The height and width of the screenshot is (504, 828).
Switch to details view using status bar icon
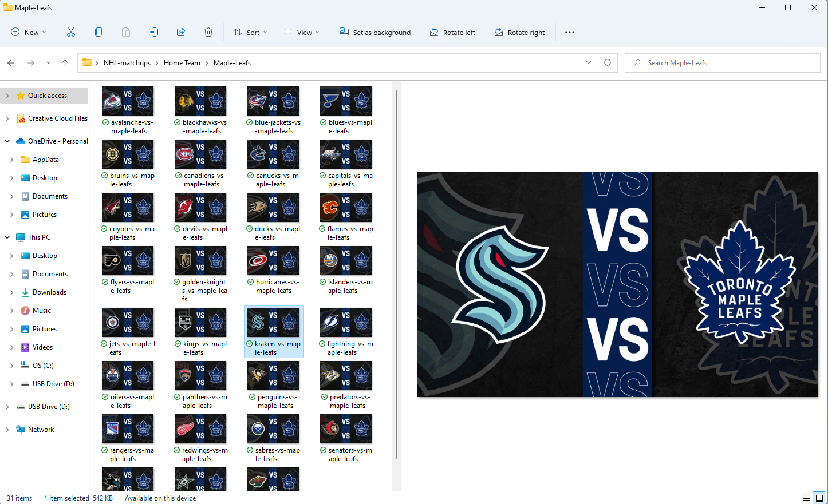[x=807, y=498]
